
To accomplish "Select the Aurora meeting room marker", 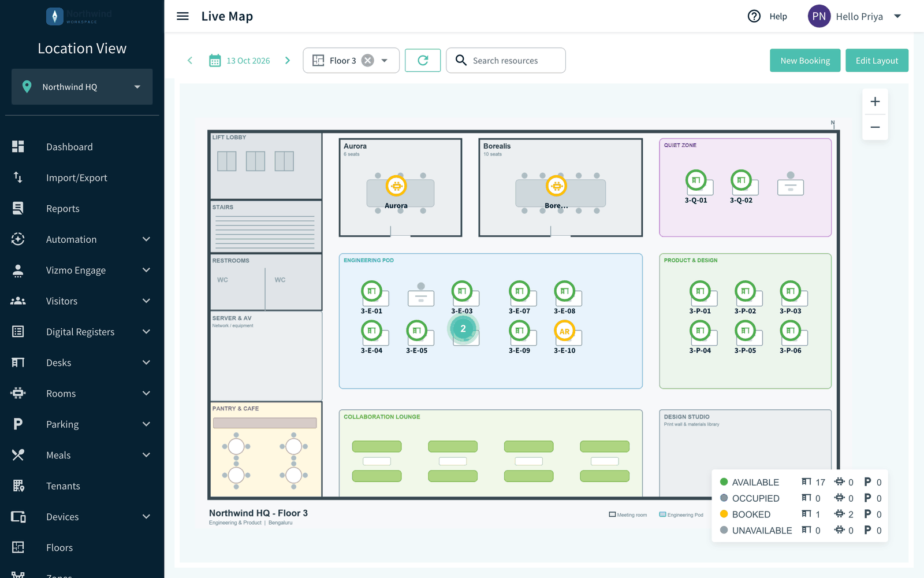I will click(x=396, y=186).
